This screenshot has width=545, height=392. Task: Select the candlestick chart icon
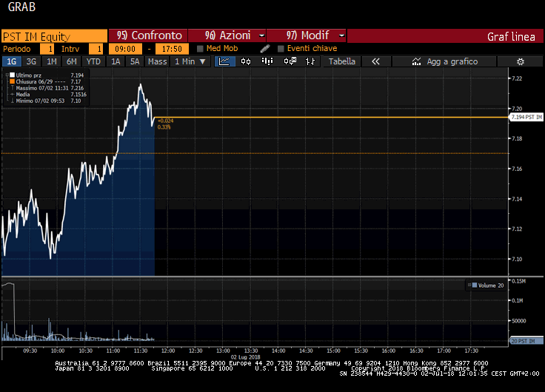(x=246, y=61)
